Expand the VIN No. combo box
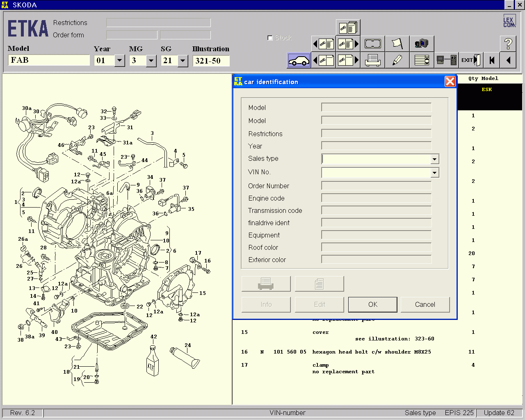 434,173
